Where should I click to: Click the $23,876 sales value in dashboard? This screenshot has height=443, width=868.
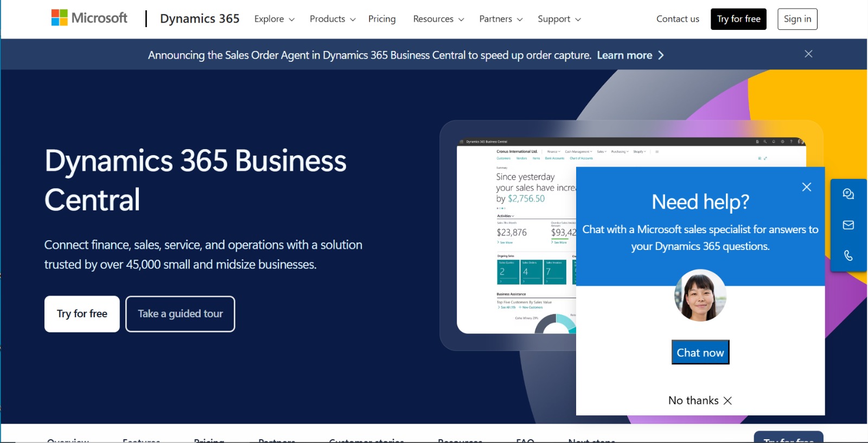click(512, 233)
